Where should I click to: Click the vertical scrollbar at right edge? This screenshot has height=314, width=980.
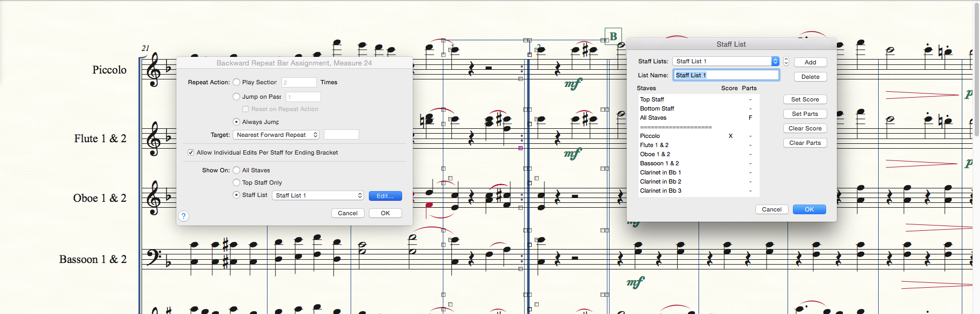pos(976,70)
